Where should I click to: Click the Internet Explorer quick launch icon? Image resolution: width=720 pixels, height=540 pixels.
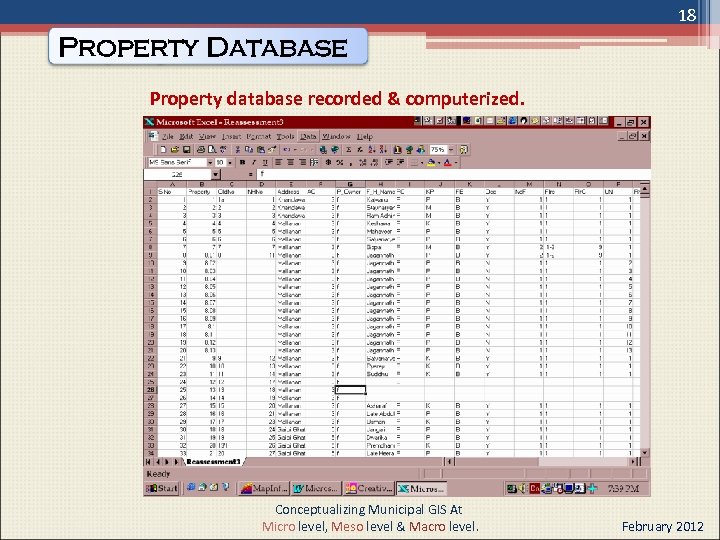[191, 488]
